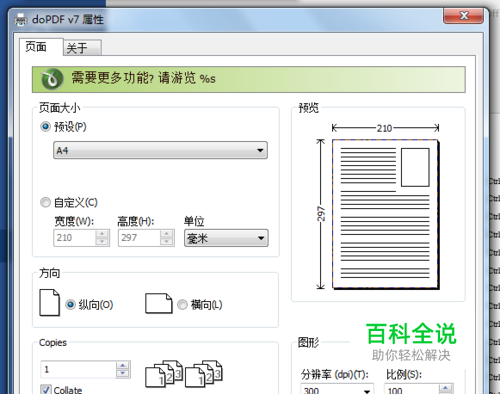This screenshot has width=500, height=394.
Task: Click the landscape page icon
Action: coord(159,303)
